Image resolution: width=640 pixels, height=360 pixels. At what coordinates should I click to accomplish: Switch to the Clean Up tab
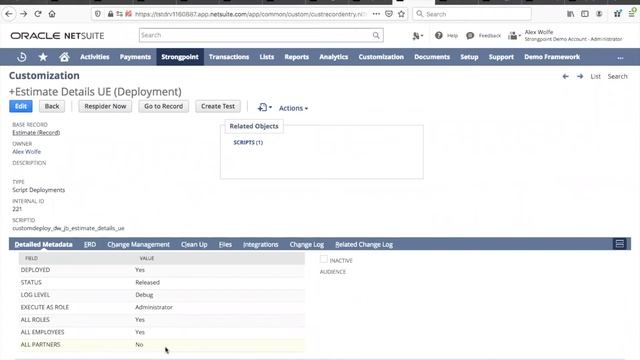click(194, 244)
